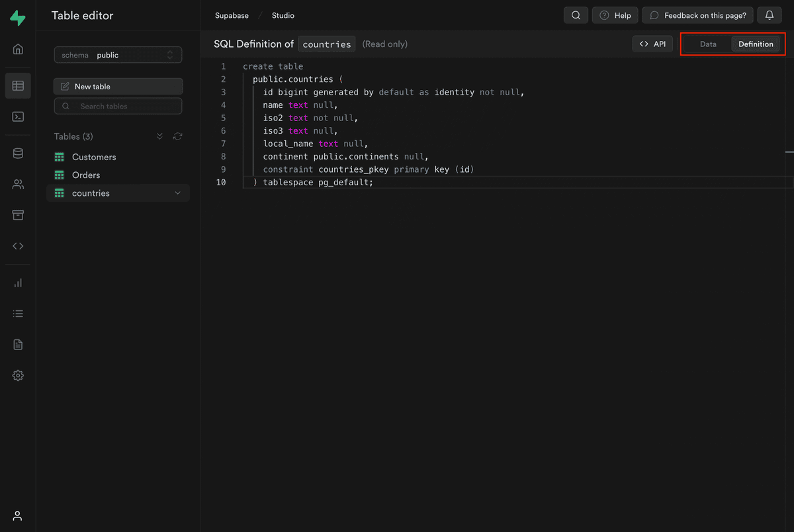The height and width of the screenshot is (532, 794).
Task: Refresh the tables list
Action: pyautogui.click(x=177, y=136)
